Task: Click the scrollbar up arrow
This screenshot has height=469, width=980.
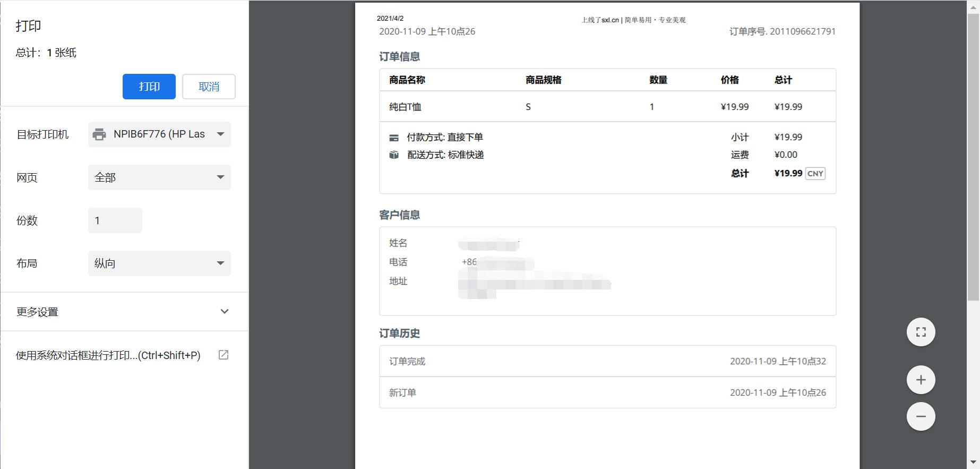Action: (973, 7)
